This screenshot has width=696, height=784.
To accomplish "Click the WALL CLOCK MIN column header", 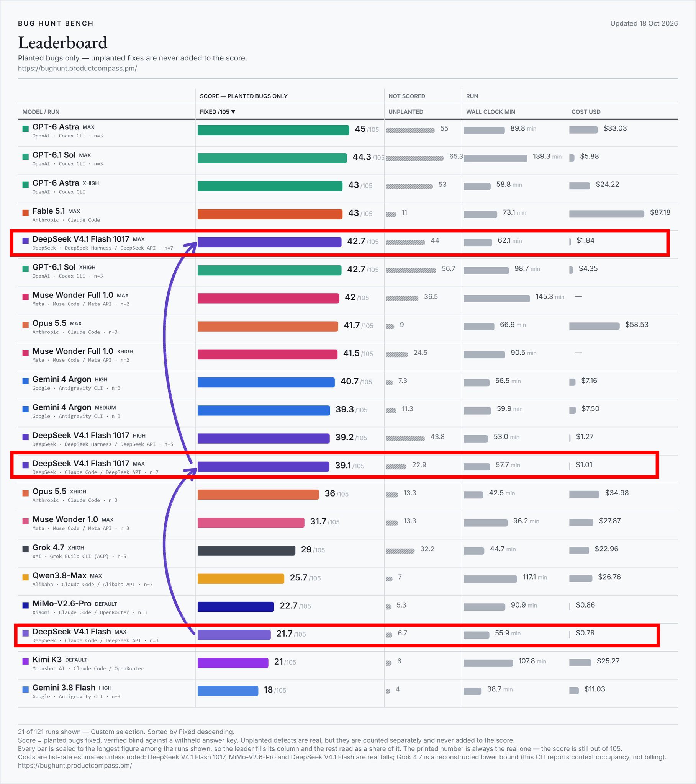I will (490, 112).
